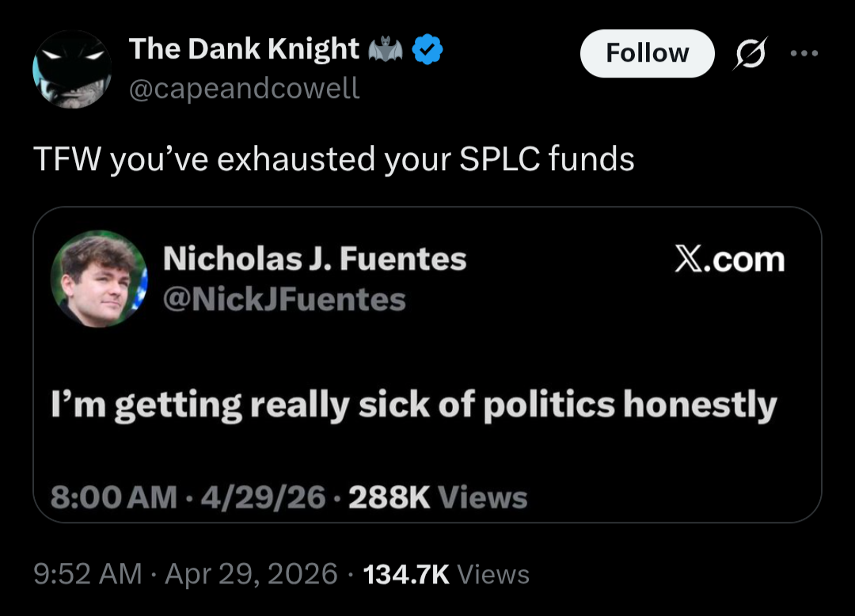Image resolution: width=855 pixels, height=616 pixels.
Task: Click the @capeandcowell handle
Action: click(244, 88)
